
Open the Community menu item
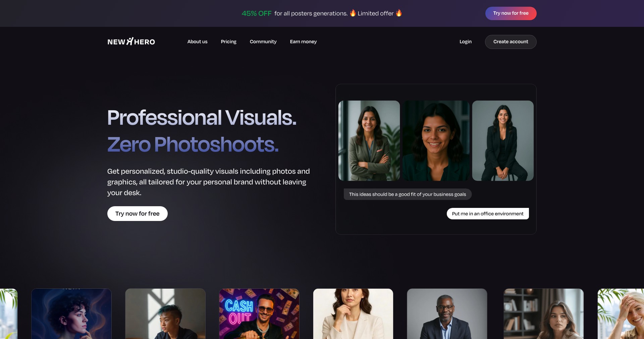pyautogui.click(x=263, y=42)
